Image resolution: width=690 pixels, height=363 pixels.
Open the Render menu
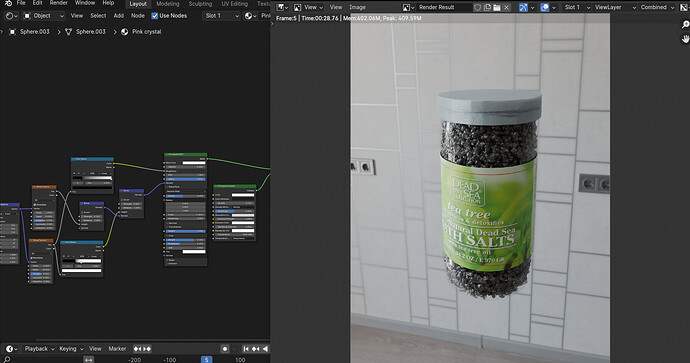(59, 3)
